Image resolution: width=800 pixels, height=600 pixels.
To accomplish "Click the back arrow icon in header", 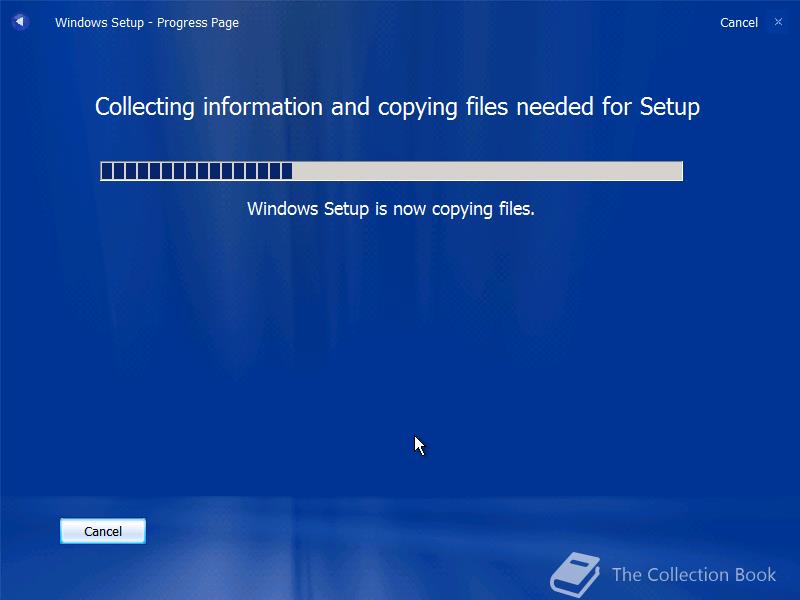I will 20,22.
